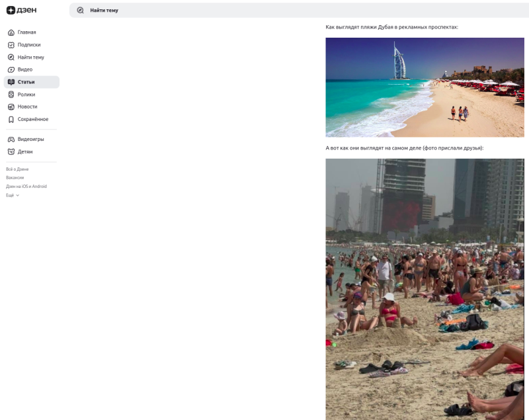Click the Ролики sidebar icon
529x420 pixels.
click(x=11, y=95)
